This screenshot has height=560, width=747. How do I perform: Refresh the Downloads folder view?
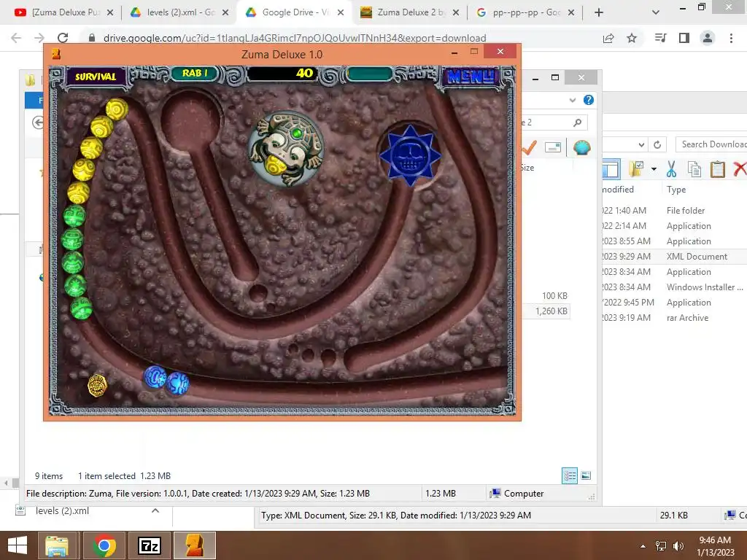[657, 145]
